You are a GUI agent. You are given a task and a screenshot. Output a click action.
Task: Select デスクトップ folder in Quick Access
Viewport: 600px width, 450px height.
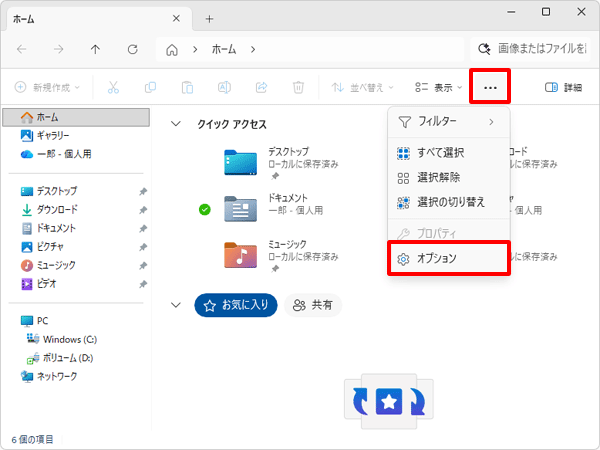[x=280, y=163]
